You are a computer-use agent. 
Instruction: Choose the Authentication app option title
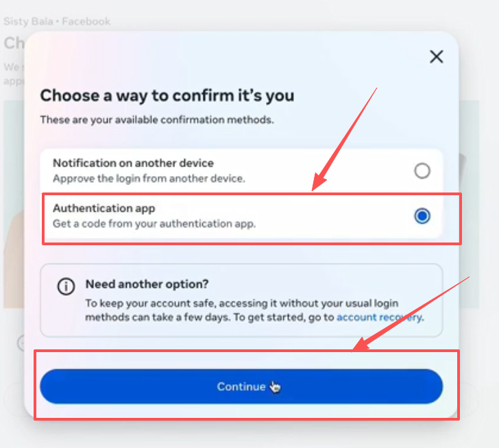click(x=104, y=208)
